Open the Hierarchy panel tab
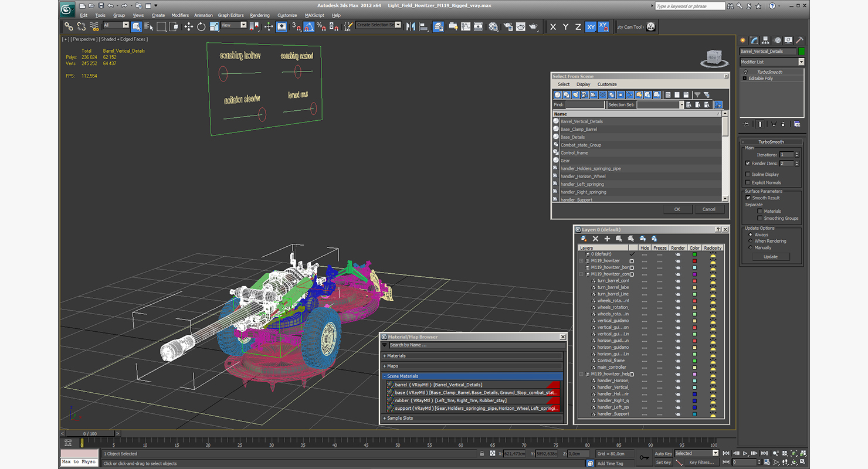This screenshot has height=469, width=868. (x=766, y=40)
